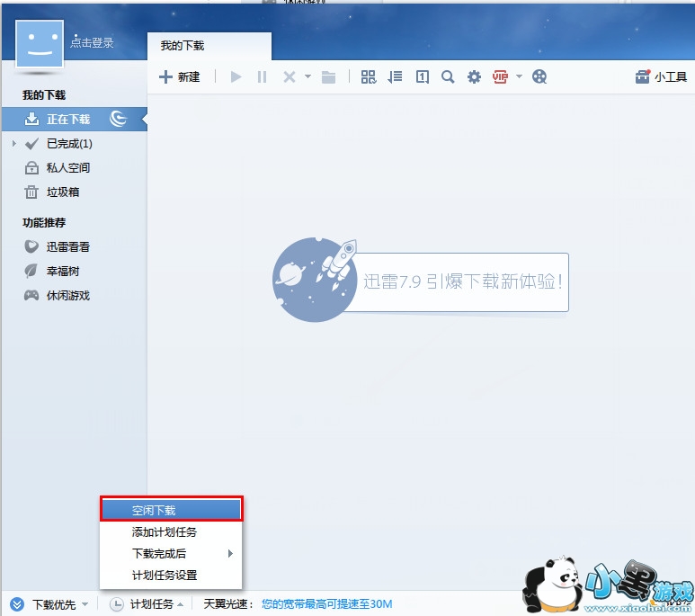Click the grid view icon in toolbar

[369, 77]
